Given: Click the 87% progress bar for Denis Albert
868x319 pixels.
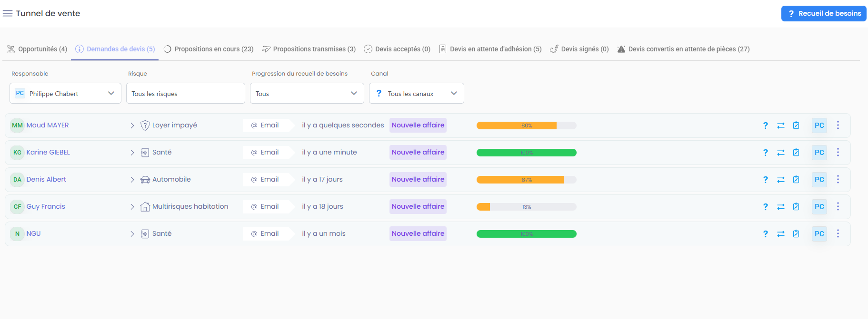Looking at the screenshot, I should click(527, 180).
